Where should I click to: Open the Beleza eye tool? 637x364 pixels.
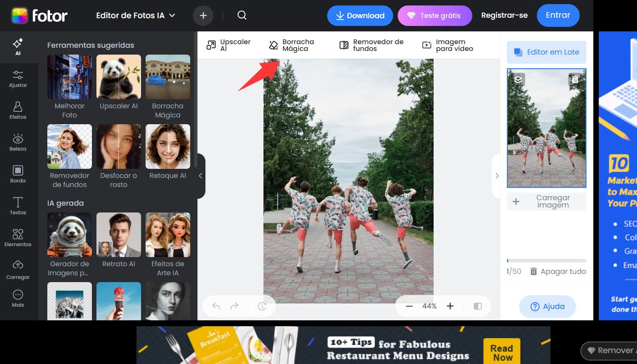(x=18, y=142)
